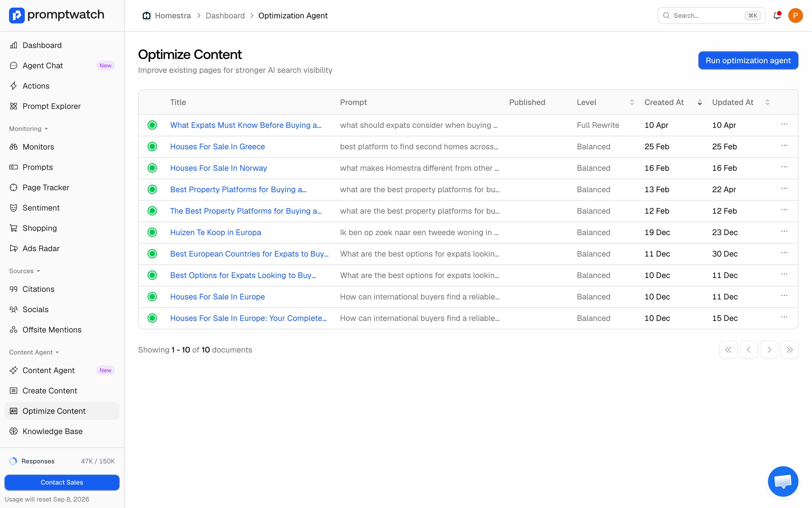This screenshot has height=508, width=812.
Task: Go to first page of documents
Action: coord(729,350)
